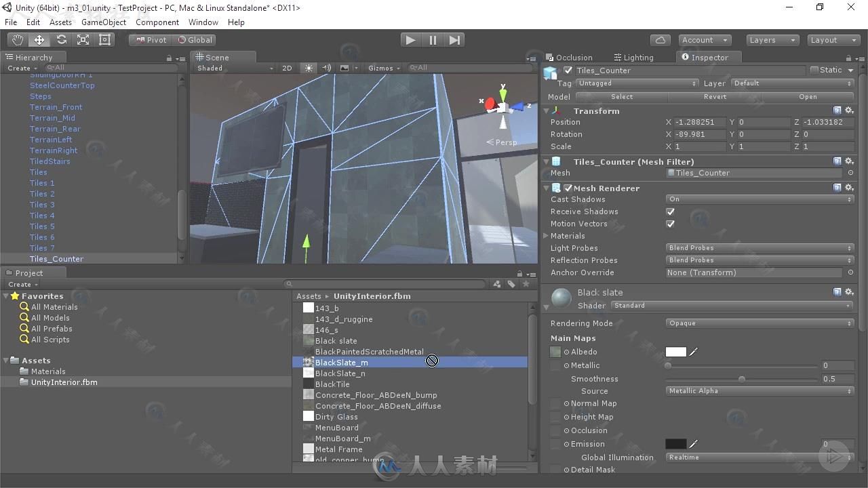Open the Window menu

click(203, 22)
